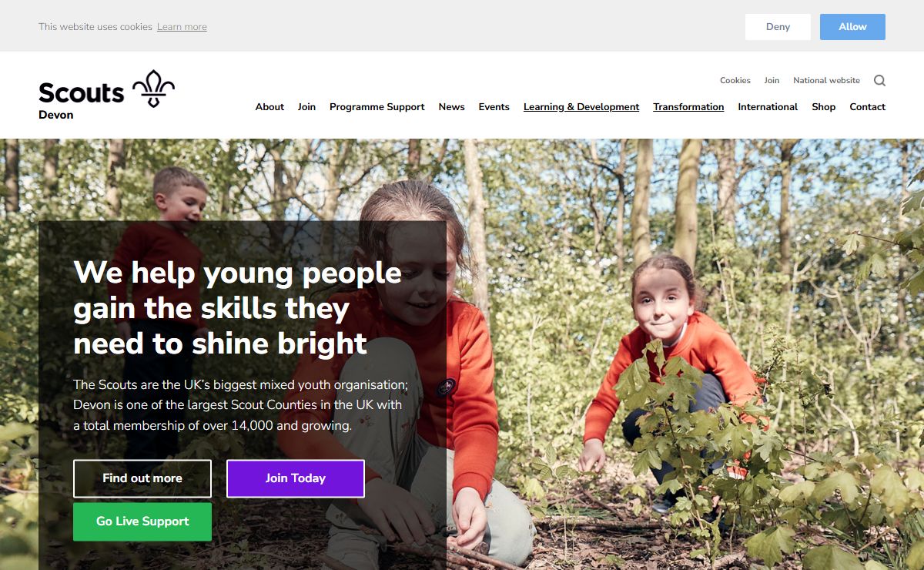Open the Events page

tap(494, 107)
